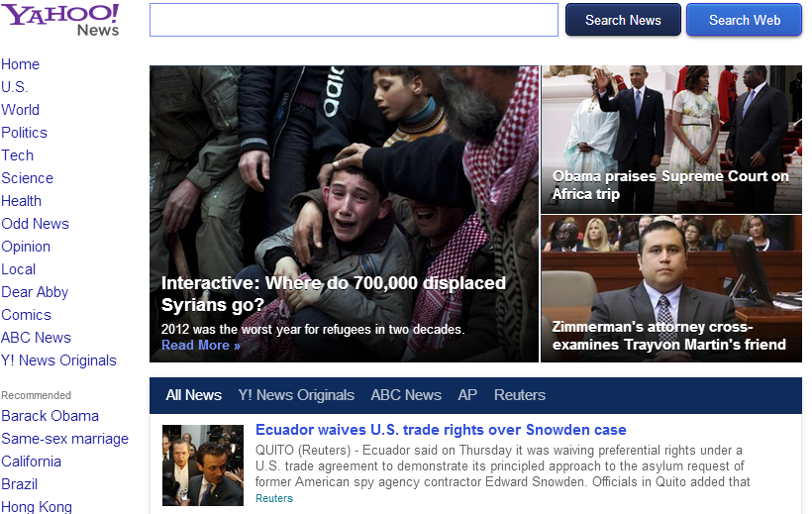Switch to the All News tab

click(193, 395)
